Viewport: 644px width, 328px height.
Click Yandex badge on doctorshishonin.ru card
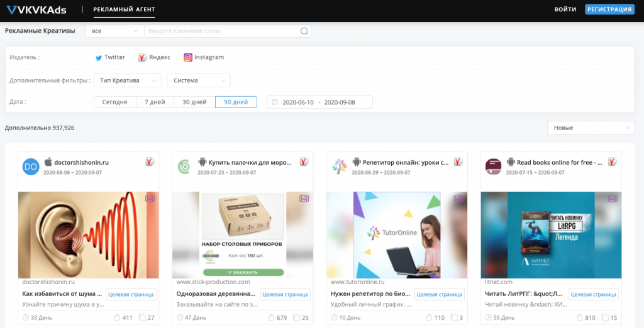click(x=150, y=162)
